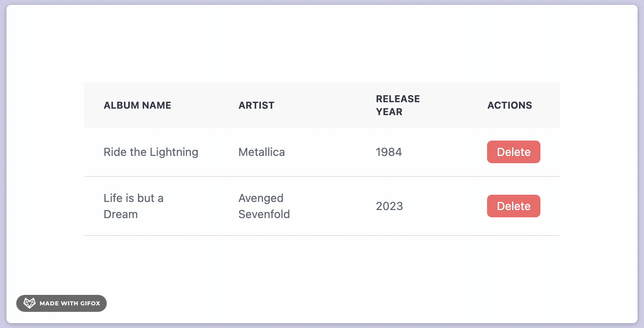Click the Gifox fox logo icon
The height and width of the screenshot is (328, 644).
click(30, 303)
